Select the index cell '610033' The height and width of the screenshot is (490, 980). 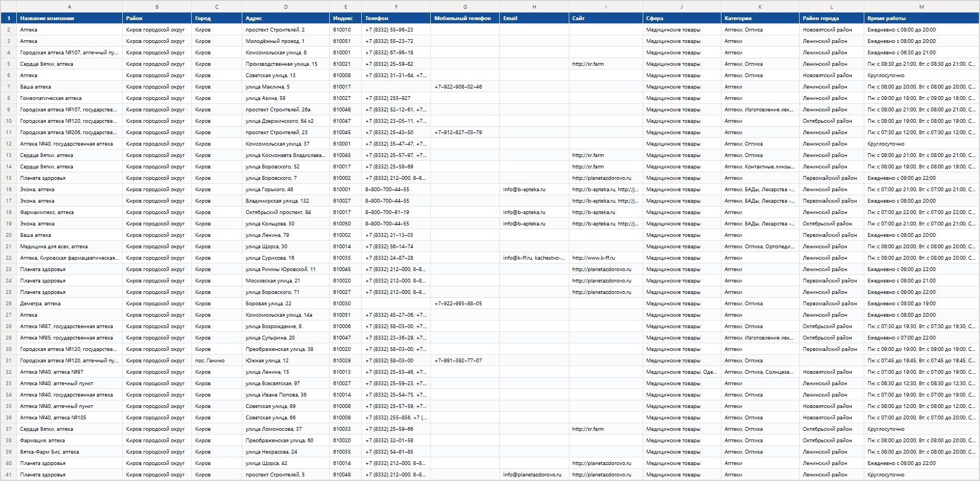(345, 429)
